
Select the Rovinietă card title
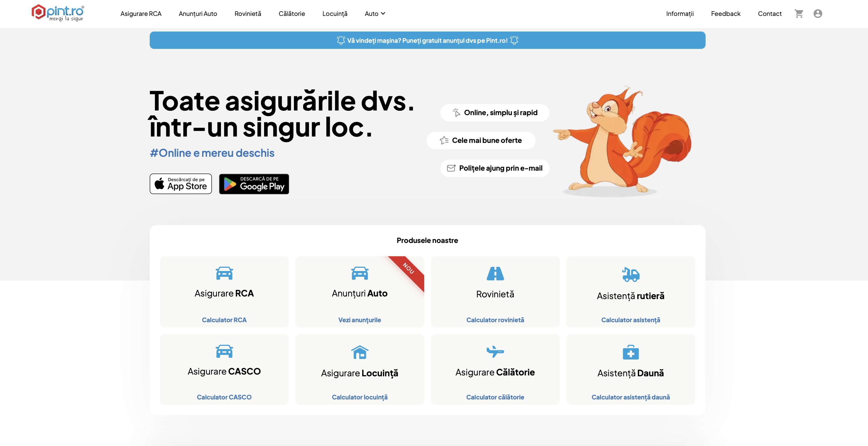click(x=495, y=294)
